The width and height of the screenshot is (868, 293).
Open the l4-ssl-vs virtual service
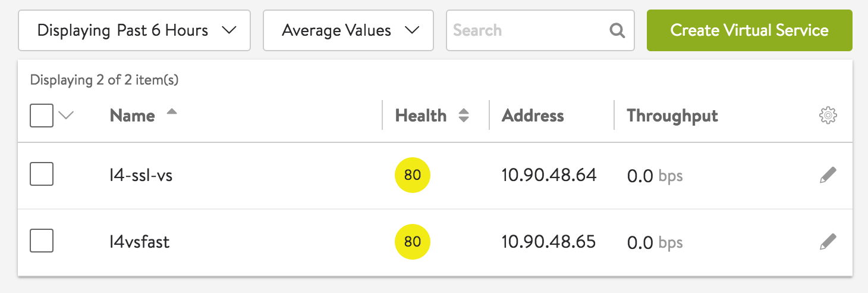(x=141, y=176)
